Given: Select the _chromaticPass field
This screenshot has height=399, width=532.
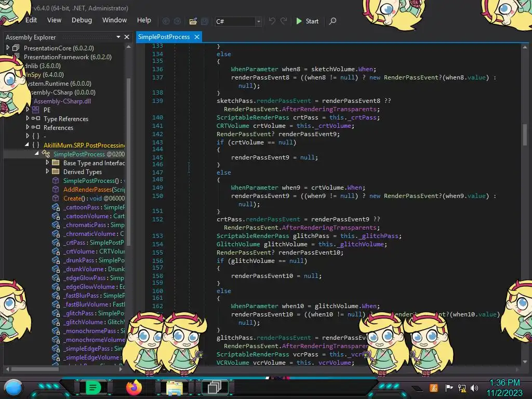Looking at the screenshot, I should coord(94,225).
